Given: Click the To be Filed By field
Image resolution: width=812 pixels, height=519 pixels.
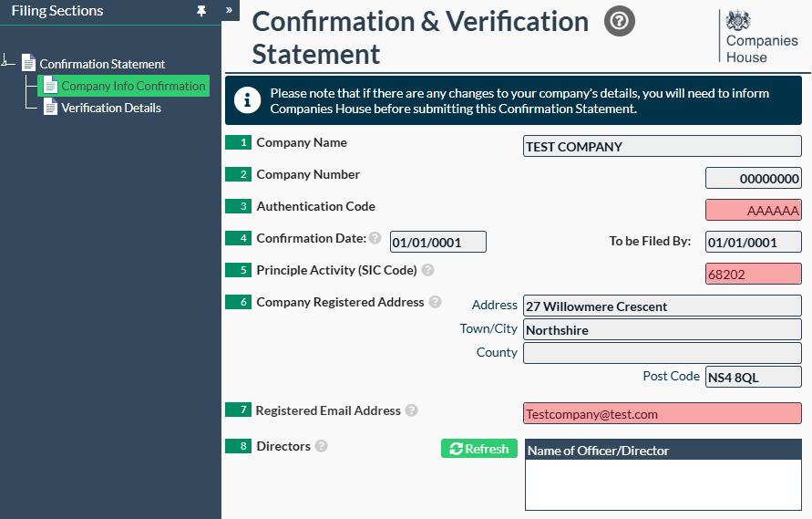Looking at the screenshot, I should (x=753, y=242).
